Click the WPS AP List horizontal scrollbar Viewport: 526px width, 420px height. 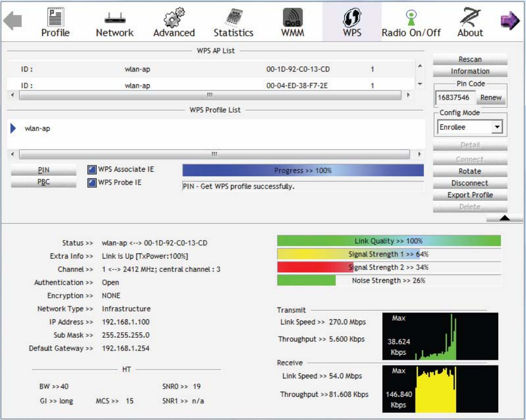(210, 95)
